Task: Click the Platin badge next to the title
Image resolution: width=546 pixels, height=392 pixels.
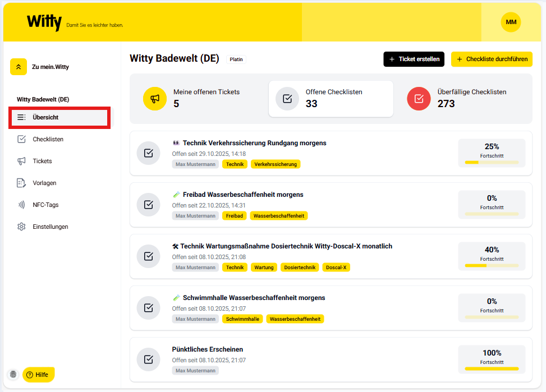Action: click(x=236, y=59)
